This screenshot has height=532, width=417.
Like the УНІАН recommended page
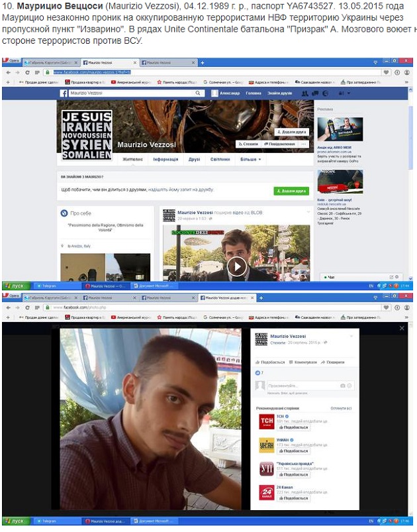(293, 451)
